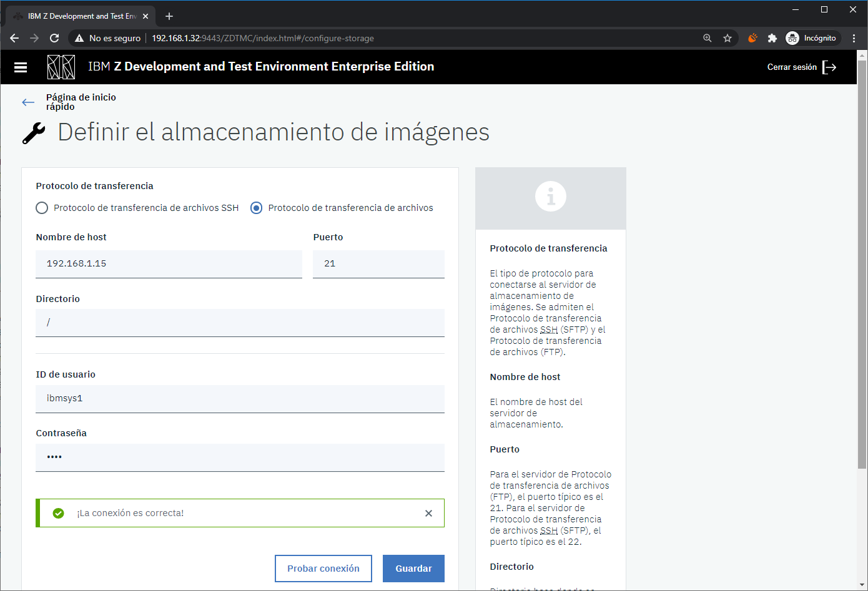The width and height of the screenshot is (868, 591).
Task: Open the extensions puzzle icon
Action: click(x=772, y=38)
